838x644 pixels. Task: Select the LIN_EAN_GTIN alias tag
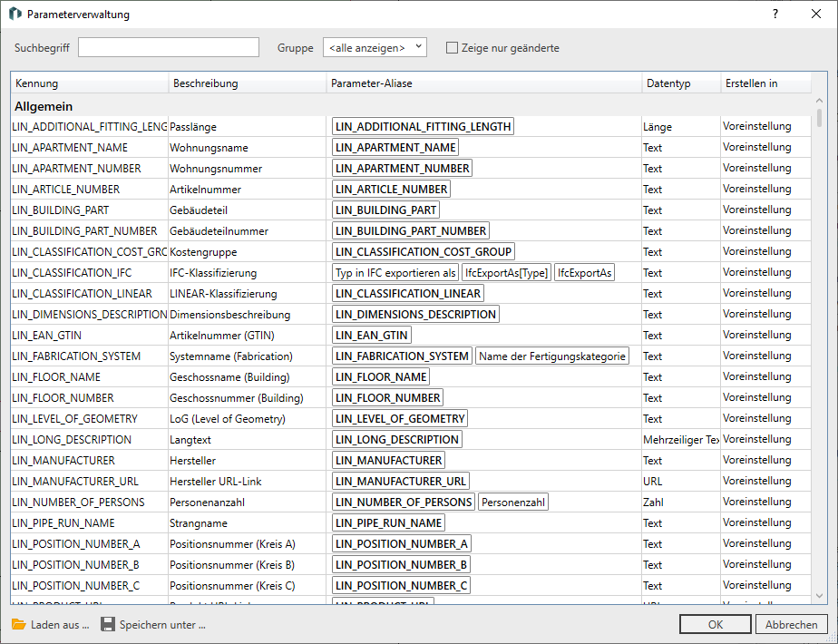(x=372, y=335)
